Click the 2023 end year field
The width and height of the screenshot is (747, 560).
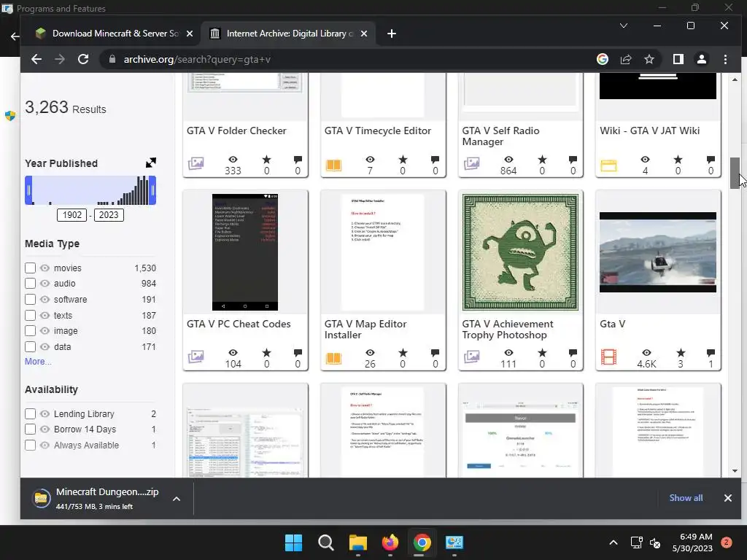tap(109, 215)
